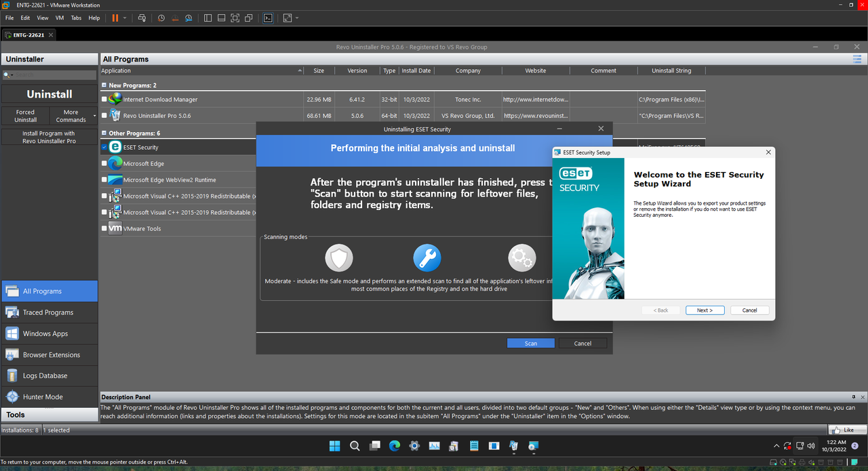
Task: Open the VMware Edit menu
Action: pos(25,18)
